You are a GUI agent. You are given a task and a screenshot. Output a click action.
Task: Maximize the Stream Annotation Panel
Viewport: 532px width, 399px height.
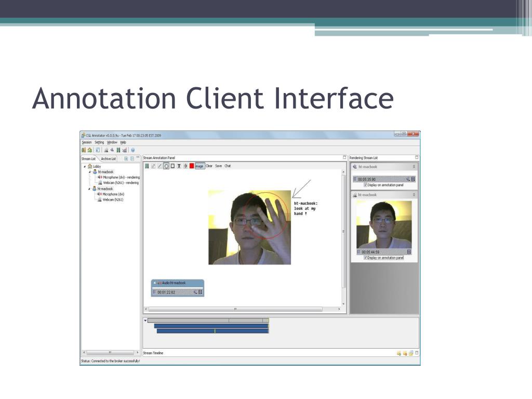[344, 157]
